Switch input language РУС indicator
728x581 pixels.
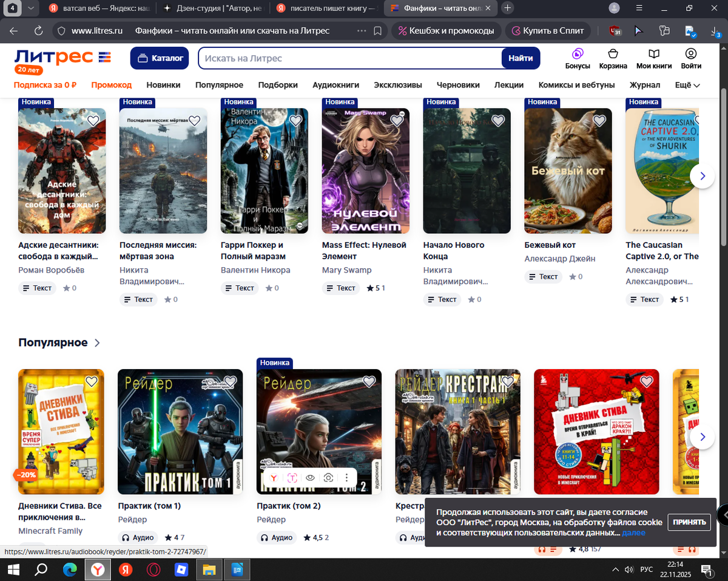[647, 569]
